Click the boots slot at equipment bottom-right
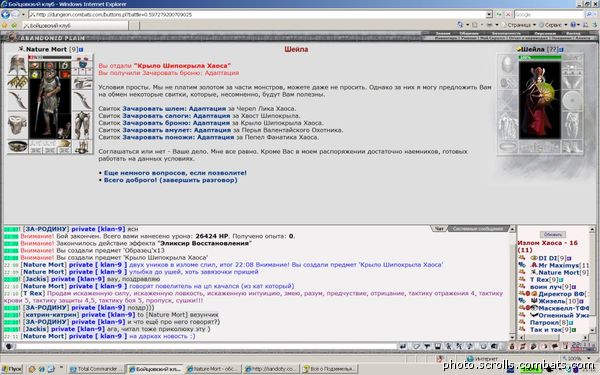Viewport: 600px width, 375px height. pyautogui.click(x=82, y=147)
